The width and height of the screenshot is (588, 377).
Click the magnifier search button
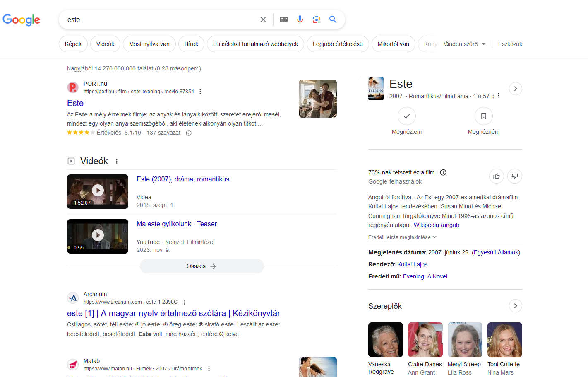pyautogui.click(x=333, y=19)
